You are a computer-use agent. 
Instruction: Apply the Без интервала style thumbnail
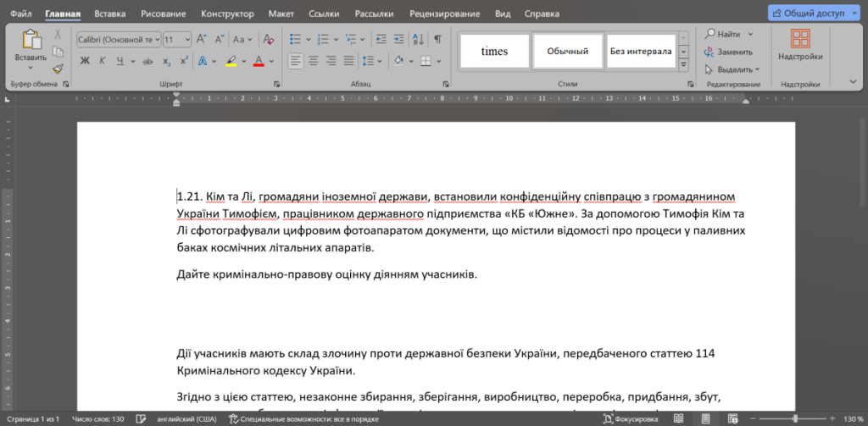tap(641, 51)
